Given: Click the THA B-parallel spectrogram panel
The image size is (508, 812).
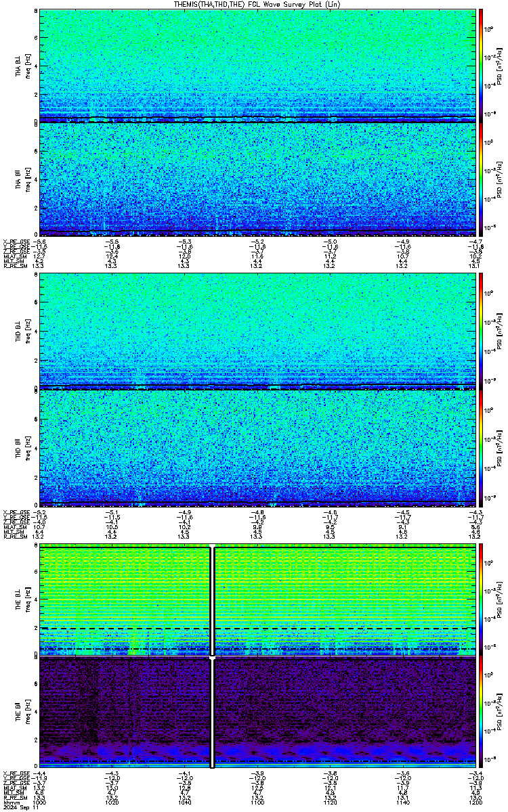Looking at the screenshot, I should pos(256,179).
